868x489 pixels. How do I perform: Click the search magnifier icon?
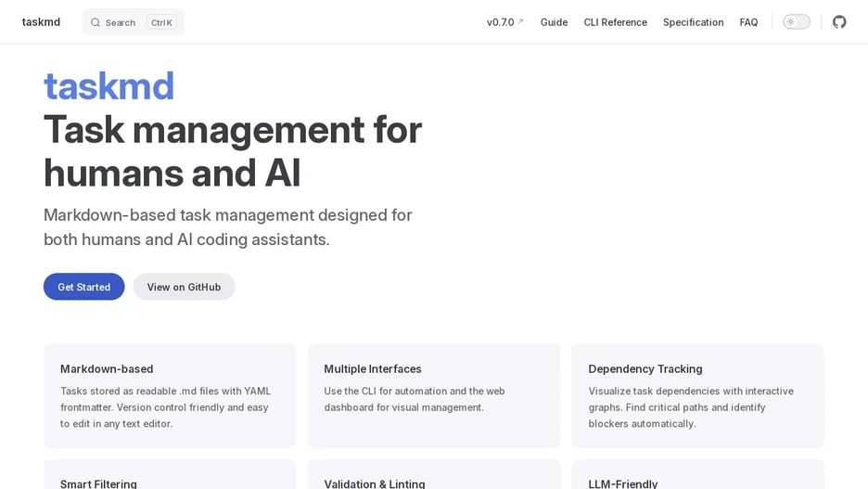point(96,22)
